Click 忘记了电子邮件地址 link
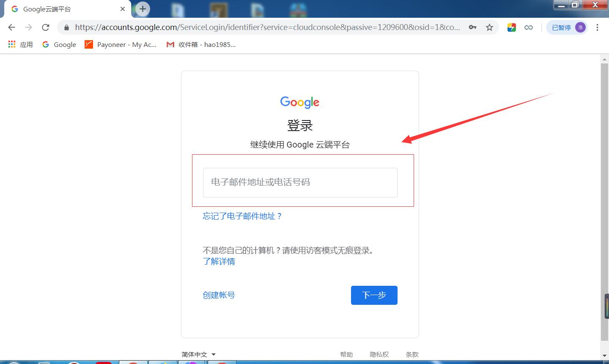 point(242,216)
